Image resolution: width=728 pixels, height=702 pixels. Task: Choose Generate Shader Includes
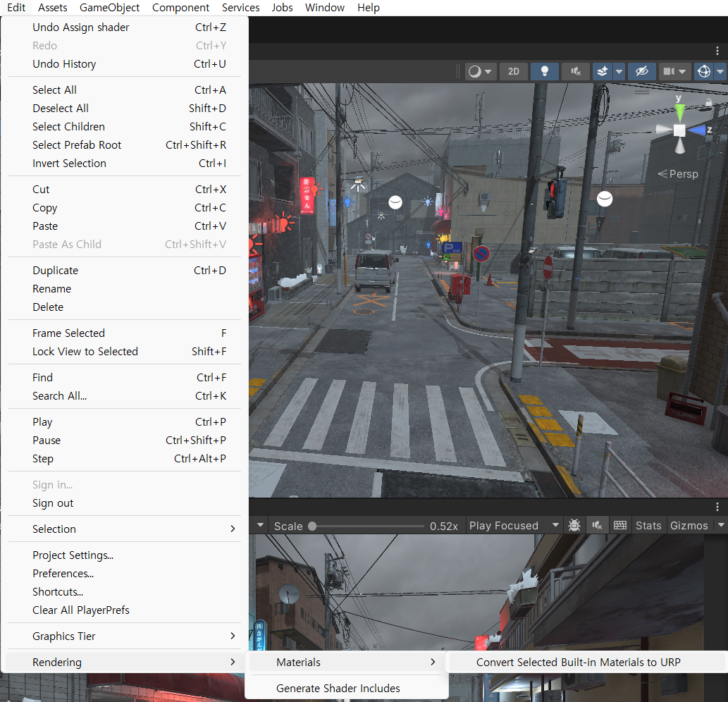[346, 688]
